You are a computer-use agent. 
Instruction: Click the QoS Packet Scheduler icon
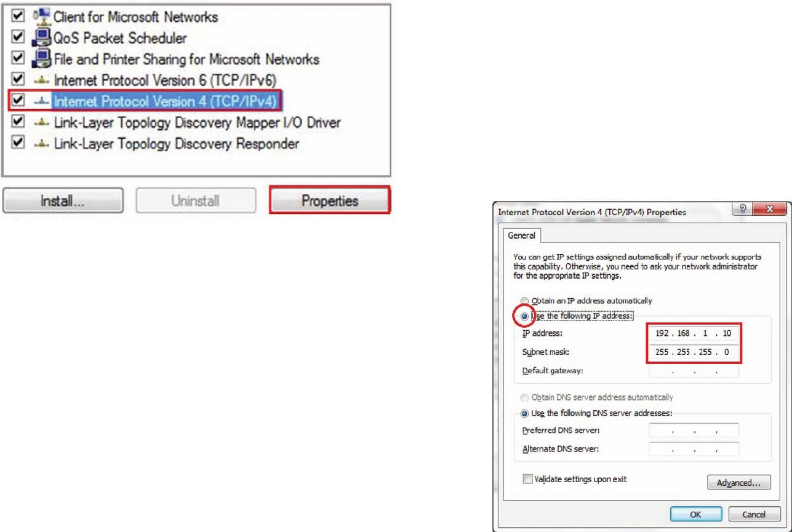[x=41, y=38]
